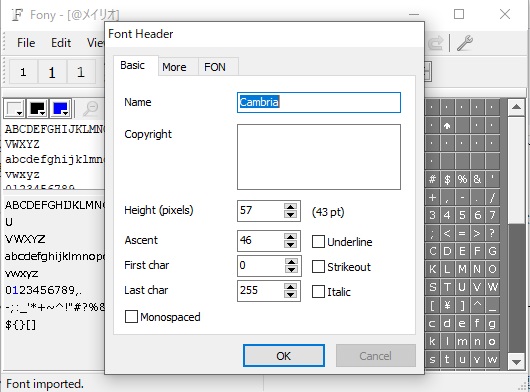Select the '$' glyph cell in character grid
Viewport: 530px width, 392px height.
447,179
